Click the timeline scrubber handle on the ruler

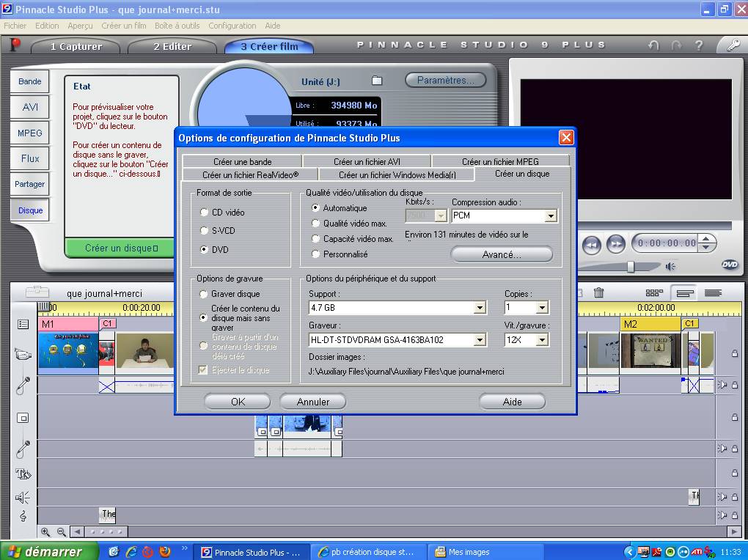click(x=43, y=306)
